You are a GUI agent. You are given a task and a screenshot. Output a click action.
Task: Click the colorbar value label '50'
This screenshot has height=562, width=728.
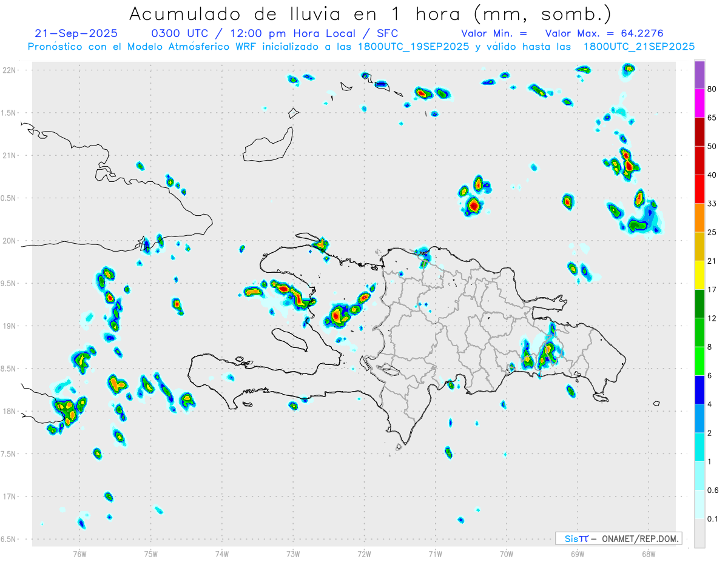coord(712,146)
